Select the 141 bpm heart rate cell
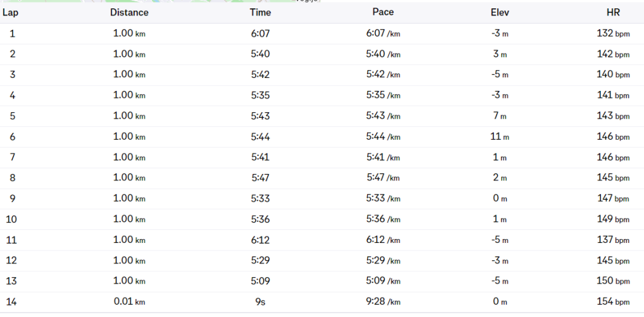The height and width of the screenshot is (317, 644). coord(613,95)
